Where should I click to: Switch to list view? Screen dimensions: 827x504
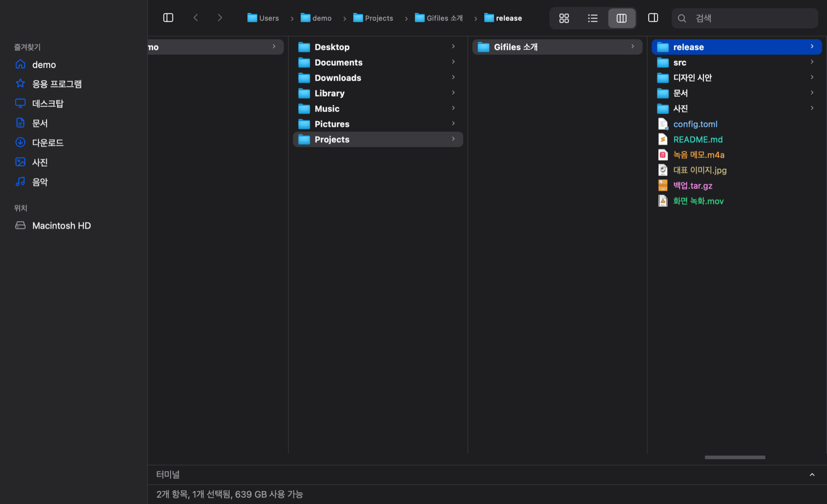pyautogui.click(x=593, y=18)
